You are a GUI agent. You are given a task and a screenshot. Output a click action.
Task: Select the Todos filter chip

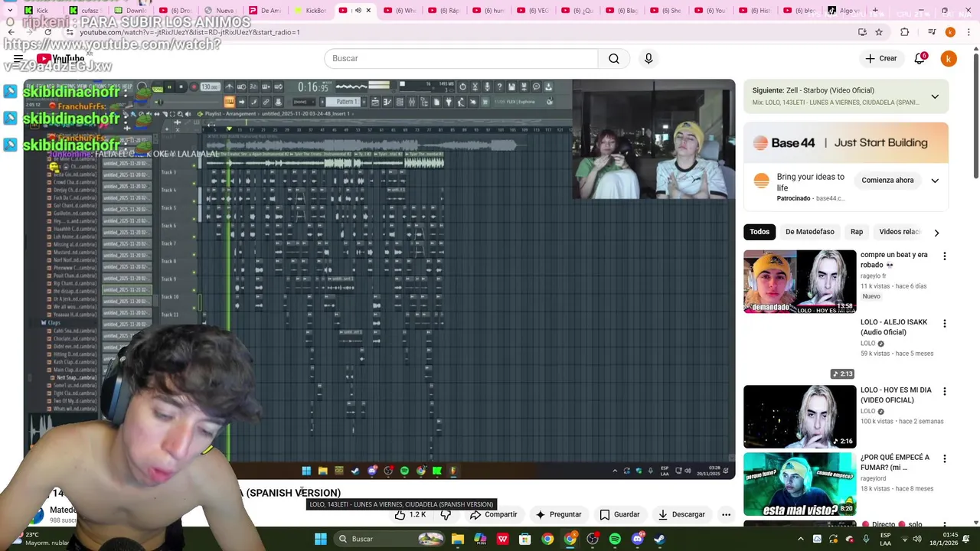point(759,232)
